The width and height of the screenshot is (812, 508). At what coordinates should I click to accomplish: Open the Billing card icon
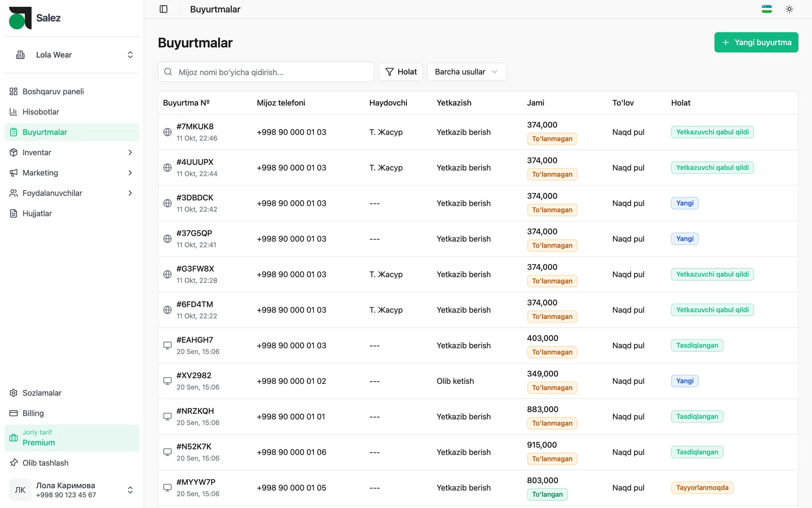point(14,413)
